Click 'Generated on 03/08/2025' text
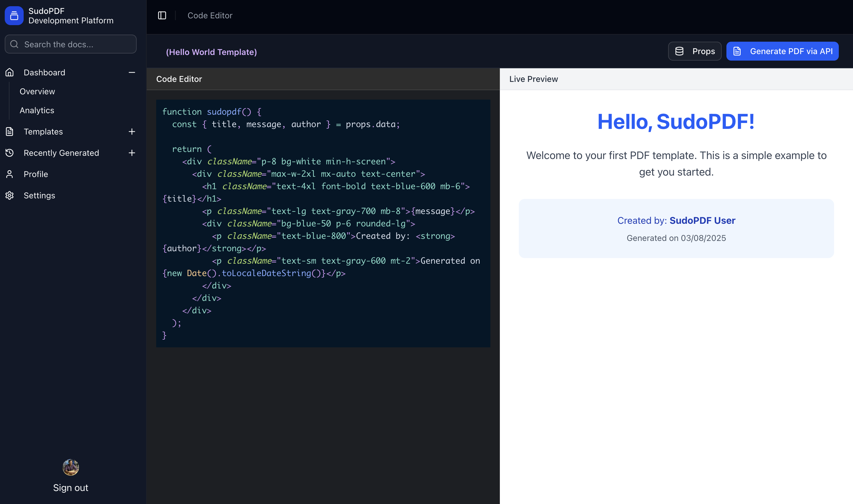Viewport: 853px width, 504px height. (676, 238)
